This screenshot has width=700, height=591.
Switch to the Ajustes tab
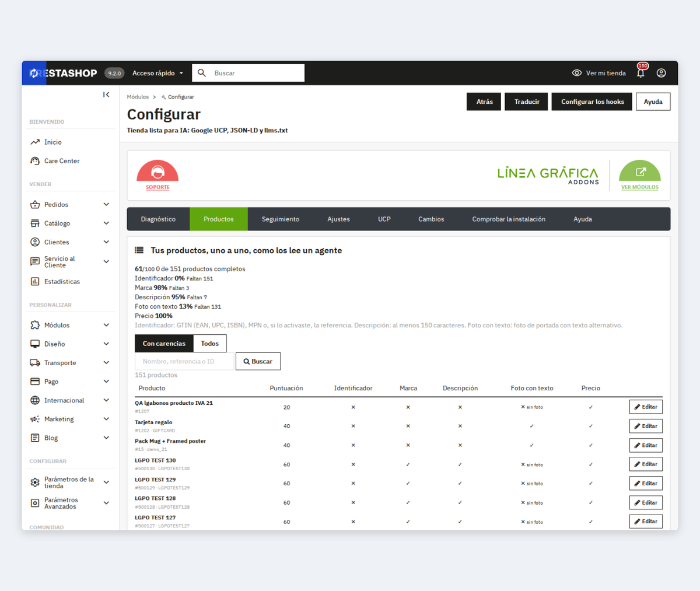tap(338, 219)
